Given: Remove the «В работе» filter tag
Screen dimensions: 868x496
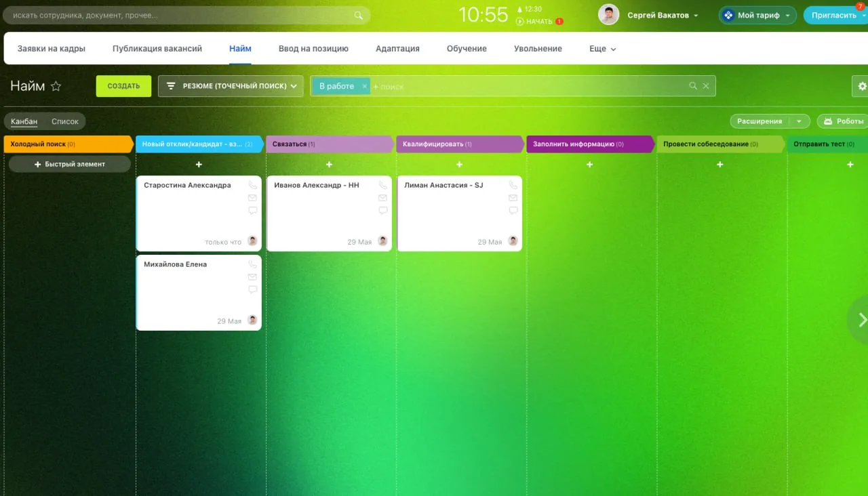Looking at the screenshot, I should [x=364, y=87].
